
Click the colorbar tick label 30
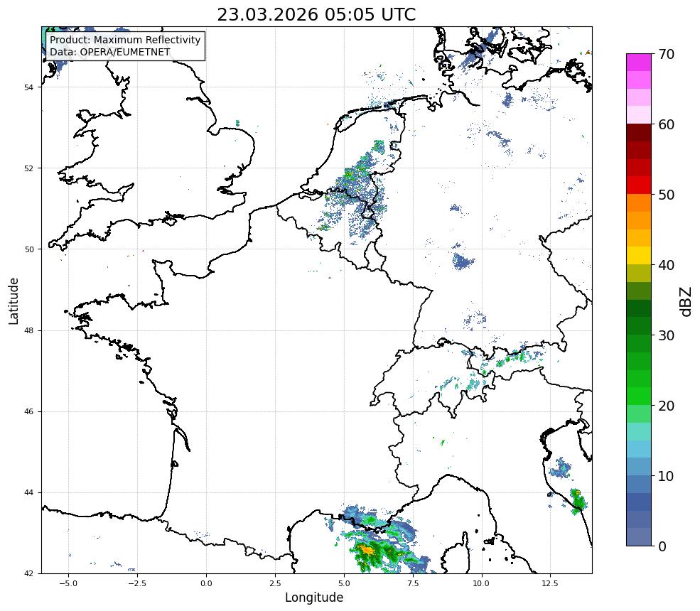pos(666,335)
